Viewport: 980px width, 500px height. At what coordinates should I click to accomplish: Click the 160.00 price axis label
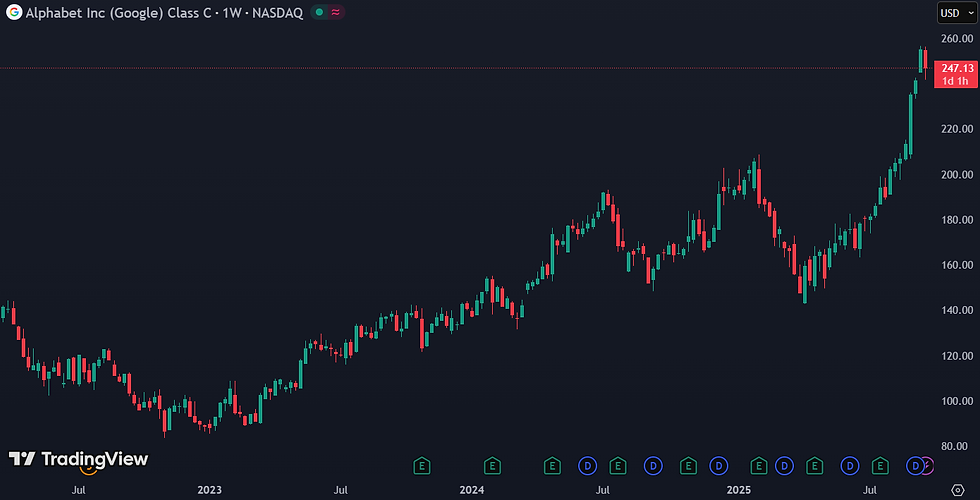957,265
